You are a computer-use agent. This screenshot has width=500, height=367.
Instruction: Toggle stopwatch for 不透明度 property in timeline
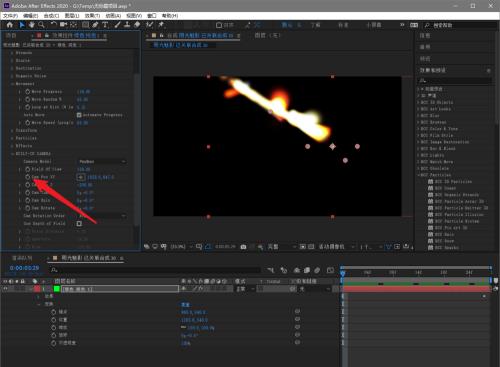click(53, 343)
